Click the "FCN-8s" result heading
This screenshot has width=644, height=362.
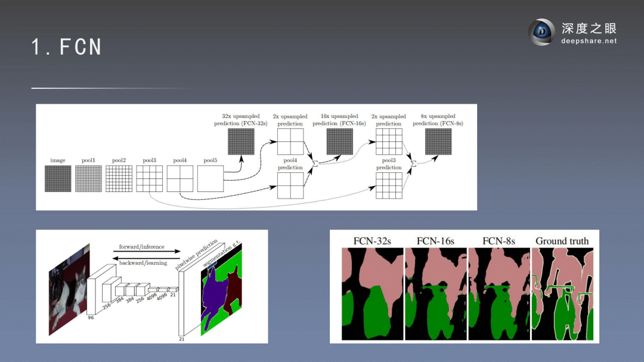click(x=499, y=241)
